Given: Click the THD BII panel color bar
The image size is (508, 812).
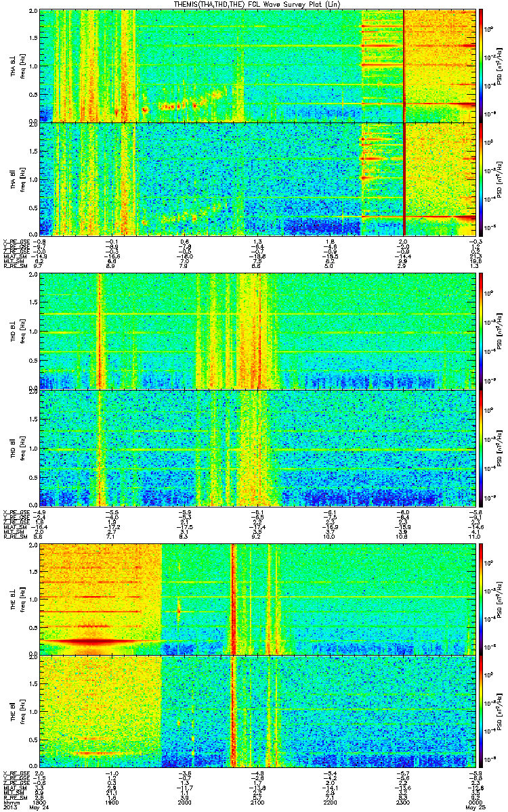Looking at the screenshot, I should pos(482,447).
